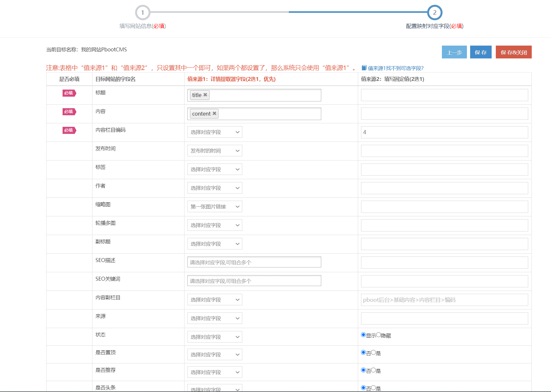The height and width of the screenshot is (392, 551).
Task: Open the 第一张图片链接 dropdown for 缩略图
Action: tap(214, 206)
